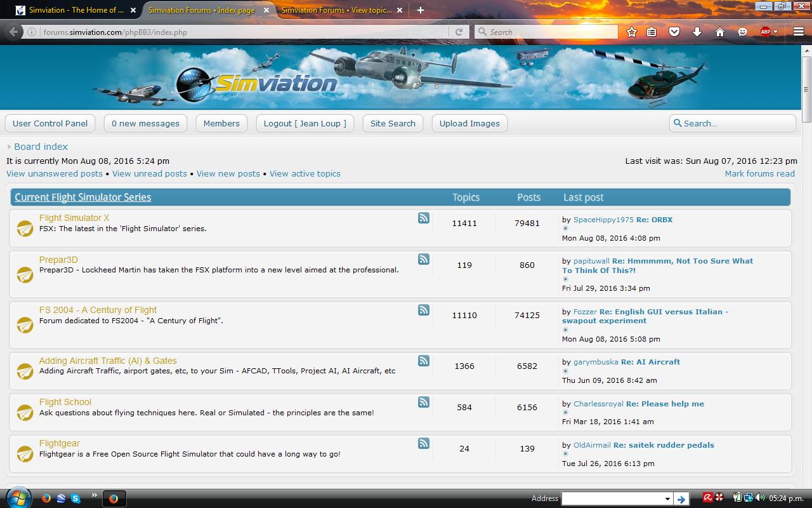Open the Prepar3D forum
This screenshot has height=508, width=812.
coord(58,260)
